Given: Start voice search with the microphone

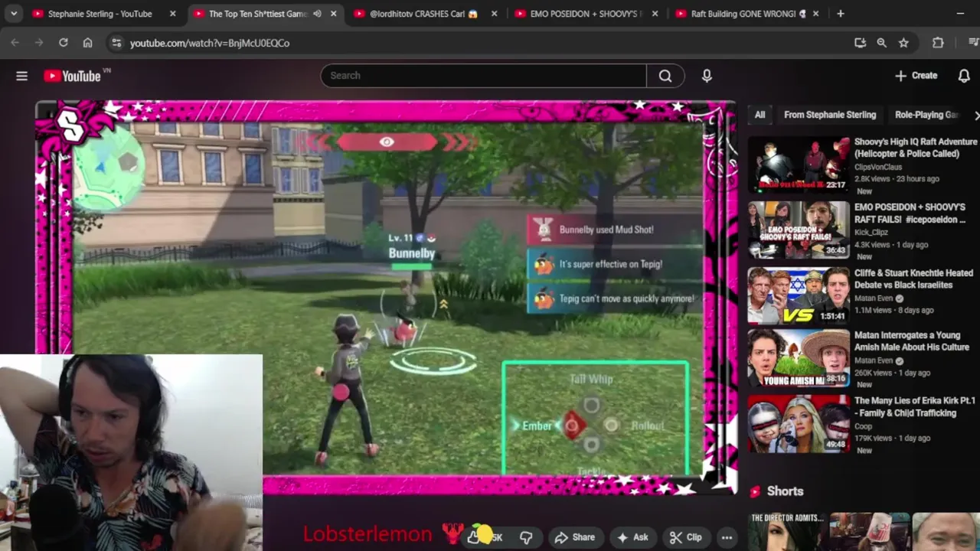Looking at the screenshot, I should pos(707,76).
